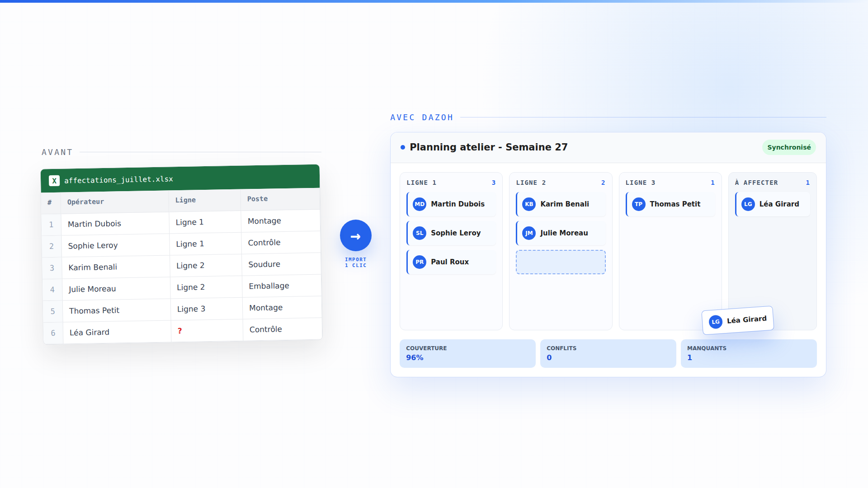
Task: Open the Manquants 1 stat tile
Action: click(x=749, y=353)
